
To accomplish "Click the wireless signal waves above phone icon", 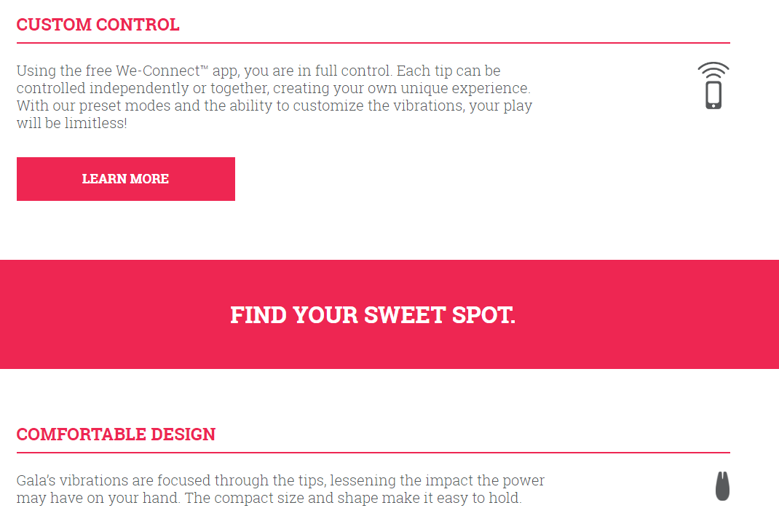I will pos(713,70).
